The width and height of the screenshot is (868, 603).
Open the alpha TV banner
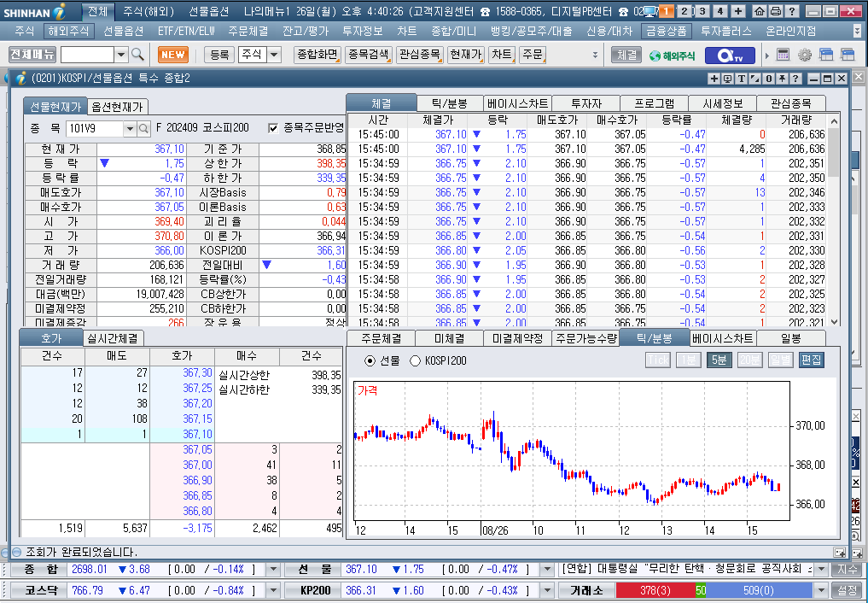point(730,55)
